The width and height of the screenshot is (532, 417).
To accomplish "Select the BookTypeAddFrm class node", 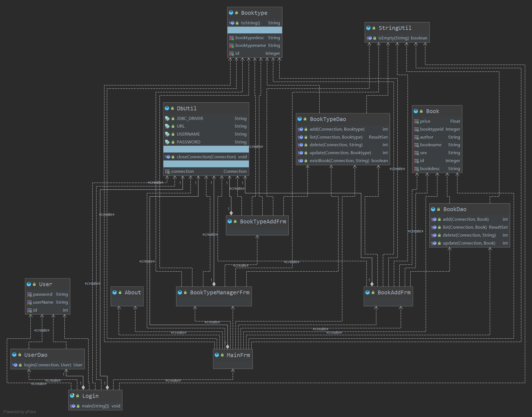I will click(257, 225).
